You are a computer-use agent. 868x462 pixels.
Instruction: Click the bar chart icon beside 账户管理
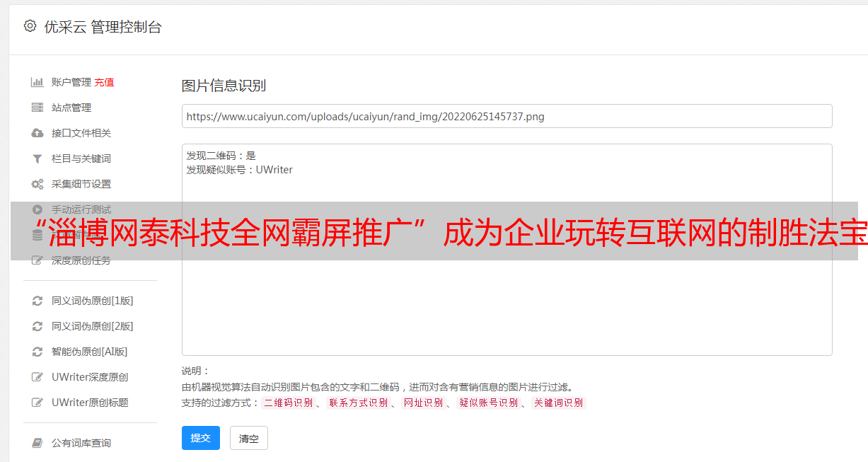pyautogui.click(x=37, y=82)
